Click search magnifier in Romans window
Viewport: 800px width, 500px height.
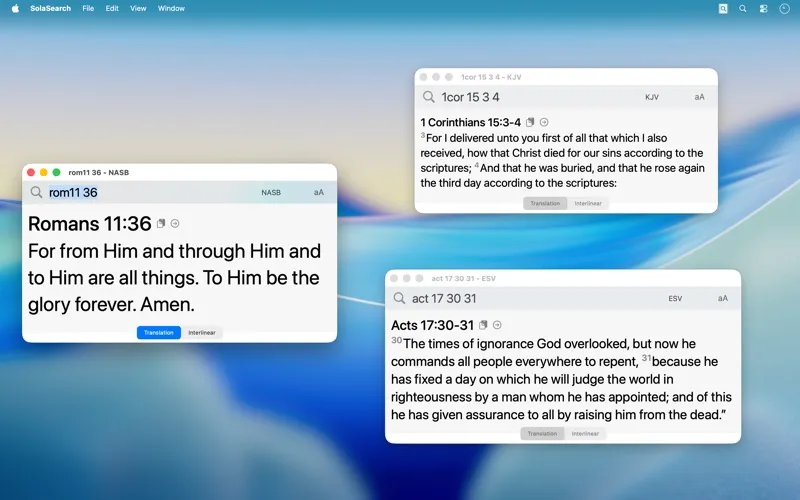36,192
